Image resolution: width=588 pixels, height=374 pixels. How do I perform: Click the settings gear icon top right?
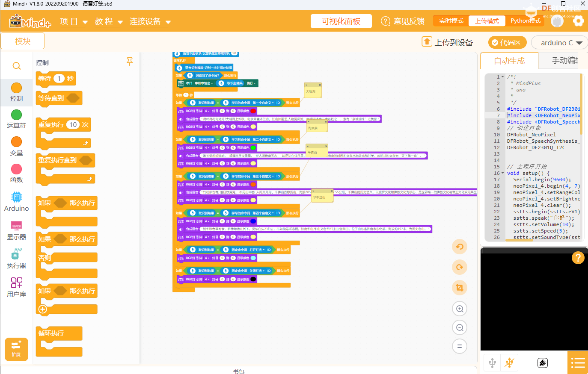coord(578,21)
